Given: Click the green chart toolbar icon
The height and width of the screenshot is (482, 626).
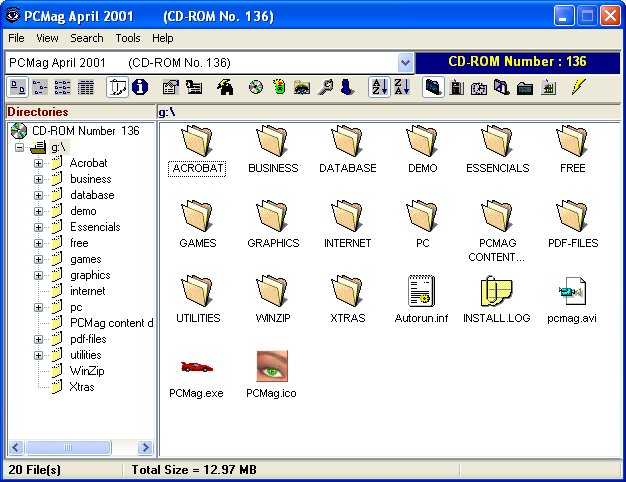Looking at the screenshot, I should click(549, 87).
